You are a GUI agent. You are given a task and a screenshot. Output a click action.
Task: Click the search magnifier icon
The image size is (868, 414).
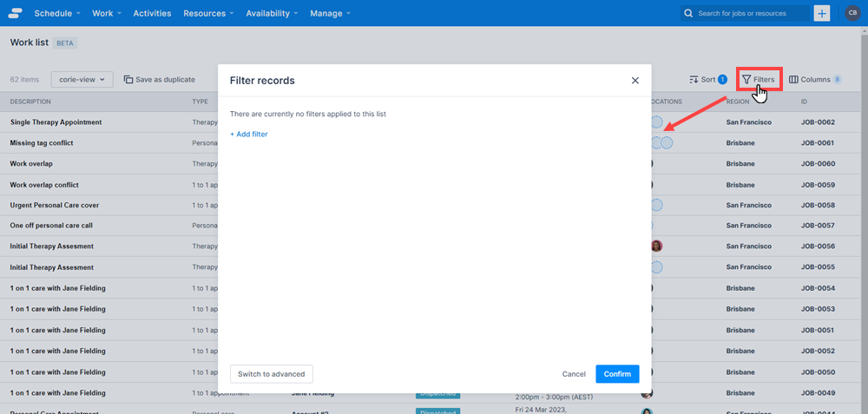tap(688, 13)
